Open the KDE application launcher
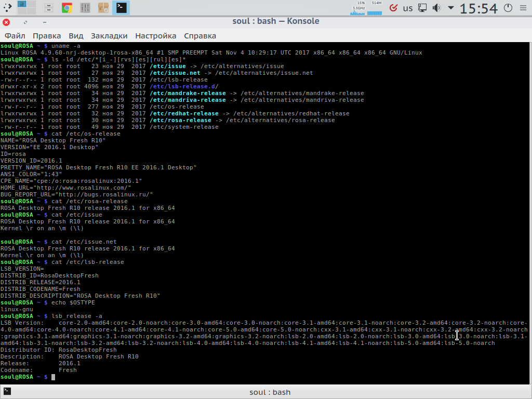 (x=7, y=7)
